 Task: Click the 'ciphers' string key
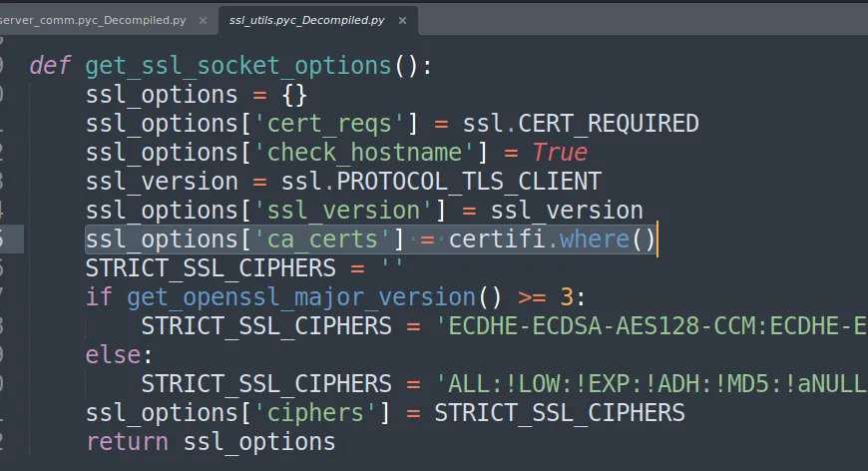click(x=314, y=413)
